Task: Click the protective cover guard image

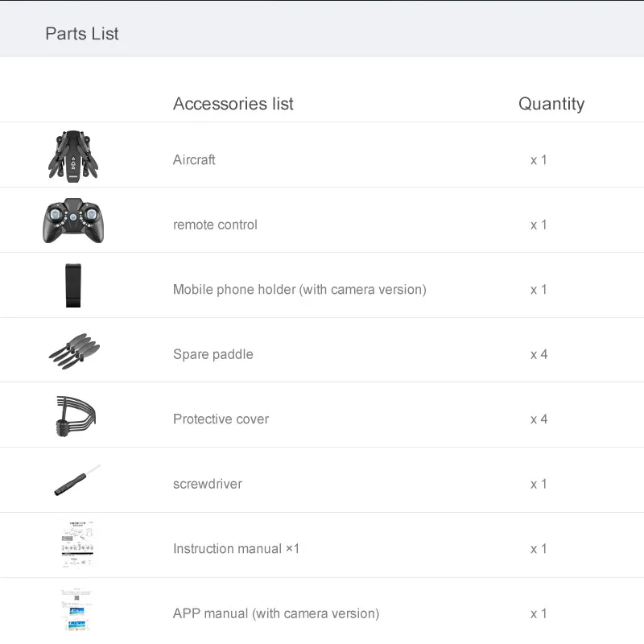Action: 75,417
